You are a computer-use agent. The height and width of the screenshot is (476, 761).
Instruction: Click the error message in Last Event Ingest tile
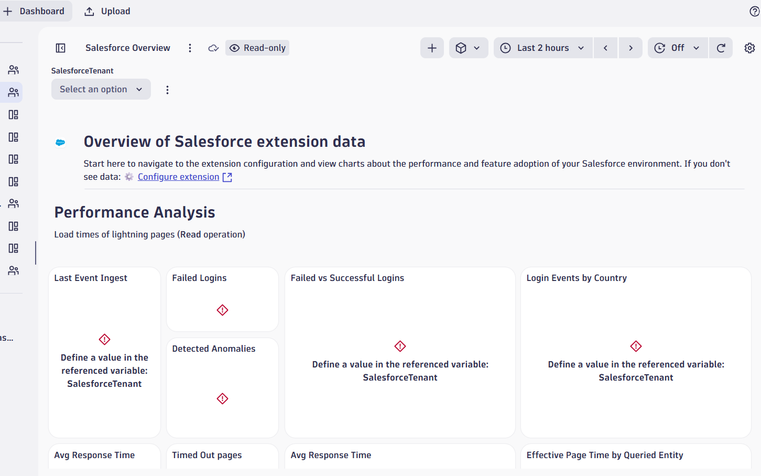click(104, 371)
